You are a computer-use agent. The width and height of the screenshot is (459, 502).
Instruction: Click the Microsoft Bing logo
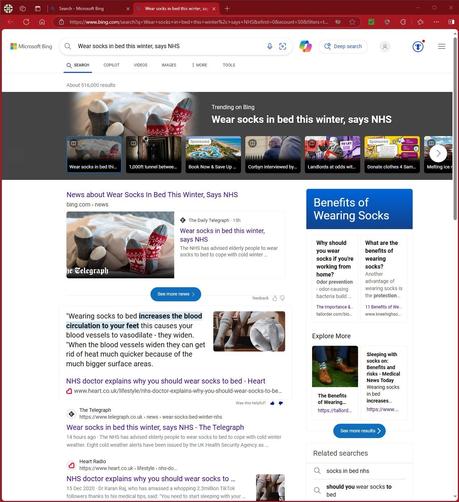[31, 46]
